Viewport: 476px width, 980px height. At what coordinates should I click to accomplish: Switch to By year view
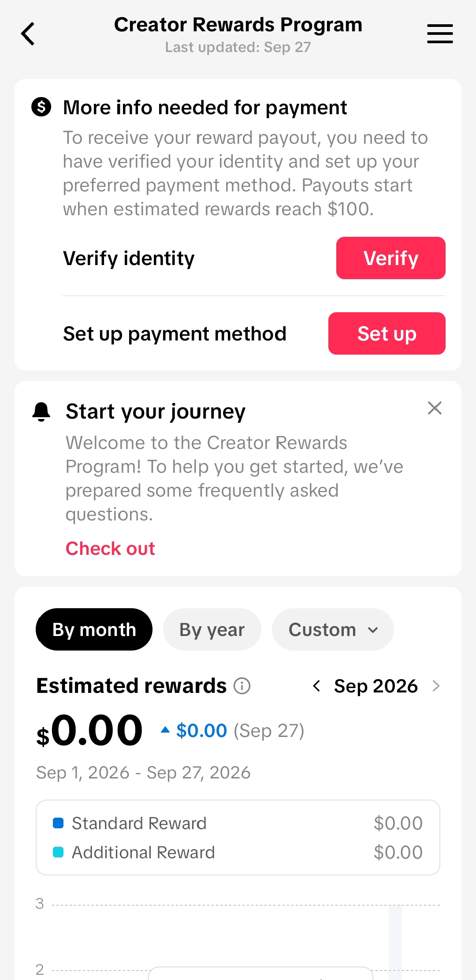click(212, 629)
